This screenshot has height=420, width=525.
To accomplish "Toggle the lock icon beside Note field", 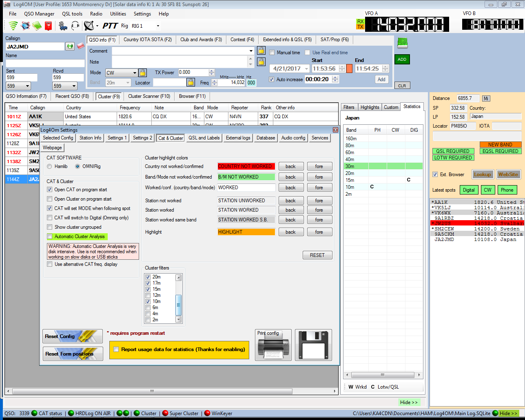I will [x=261, y=62].
